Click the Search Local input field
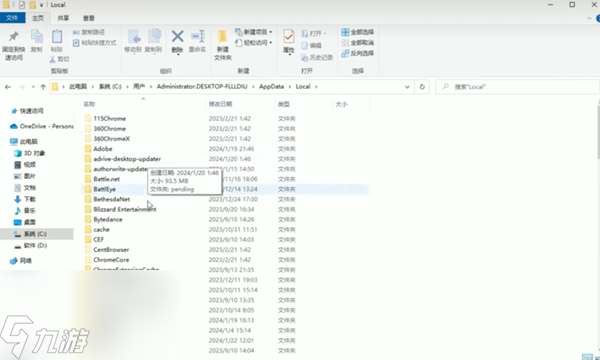 [x=517, y=87]
